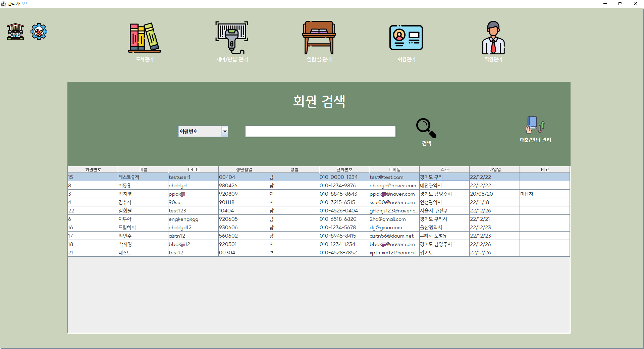Click the home icon in the top-left corner
The height and width of the screenshot is (349, 644).
[15, 31]
